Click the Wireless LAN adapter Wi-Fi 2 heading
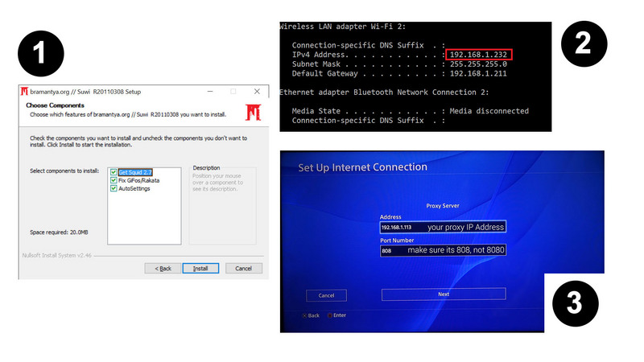 [343, 27]
